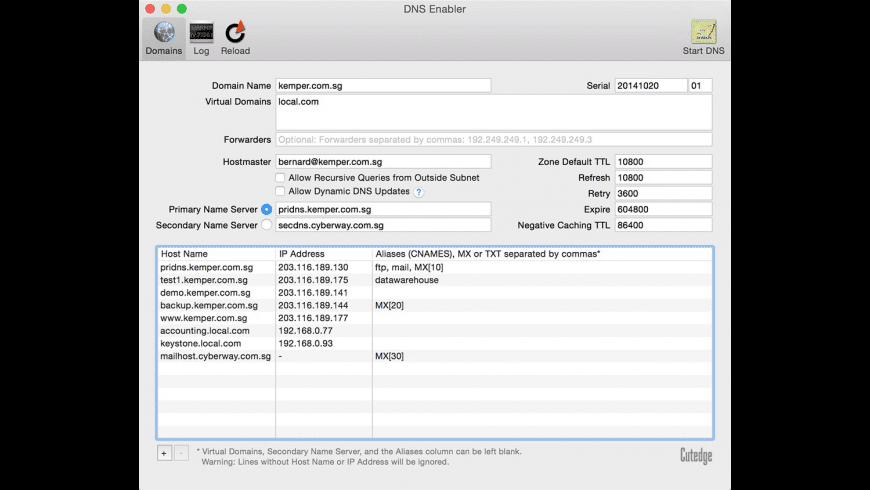Click the Hostmaster email field
This screenshot has width=870, height=490.
[383, 161]
